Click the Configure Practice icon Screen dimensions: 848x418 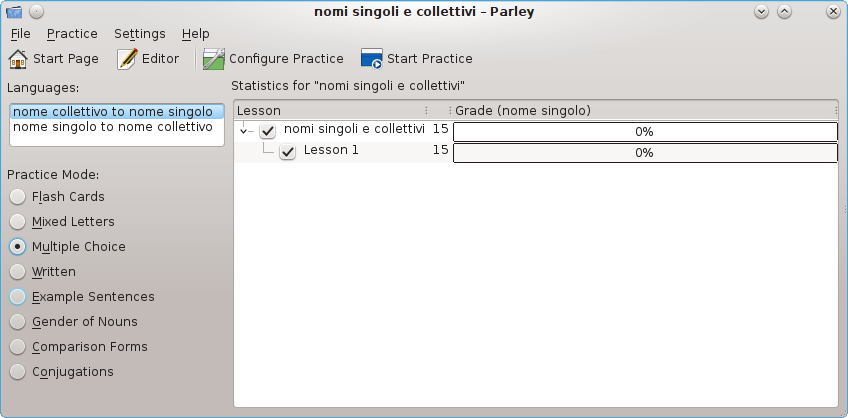(214, 59)
